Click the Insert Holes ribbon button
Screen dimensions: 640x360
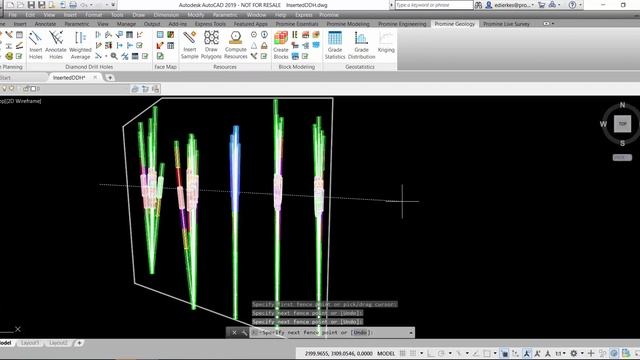pyautogui.click(x=36, y=45)
